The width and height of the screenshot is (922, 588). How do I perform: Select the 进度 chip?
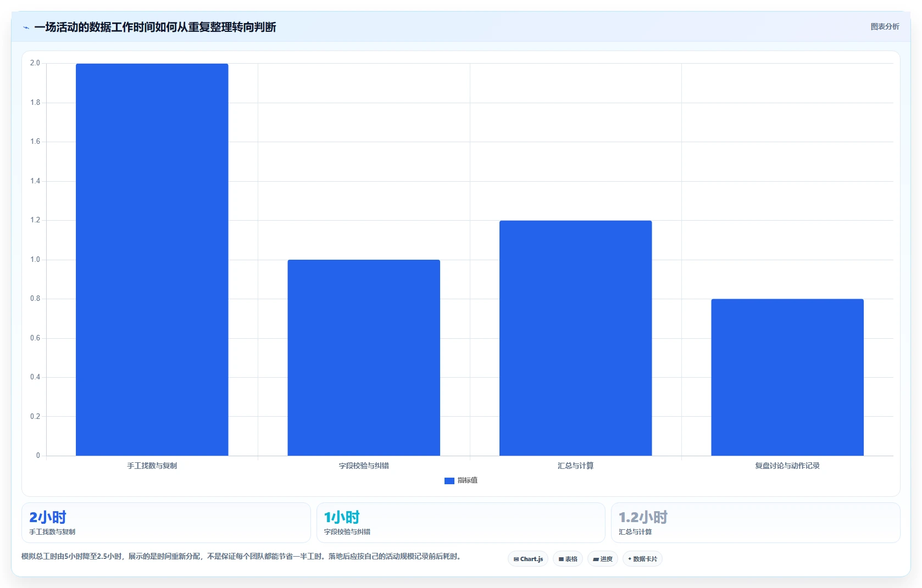(602, 559)
